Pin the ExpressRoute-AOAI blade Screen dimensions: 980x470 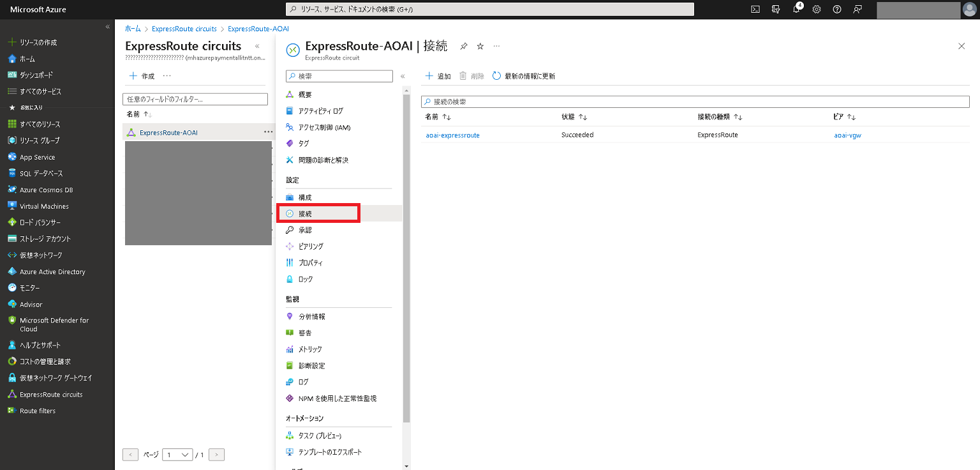coord(464,47)
